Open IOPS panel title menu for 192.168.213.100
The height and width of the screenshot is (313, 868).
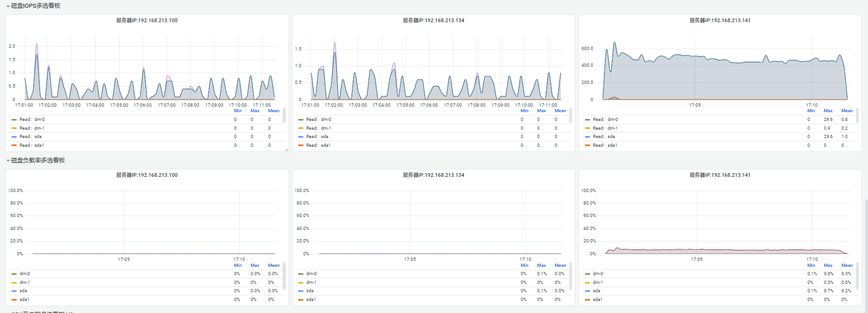pos(147,20)
